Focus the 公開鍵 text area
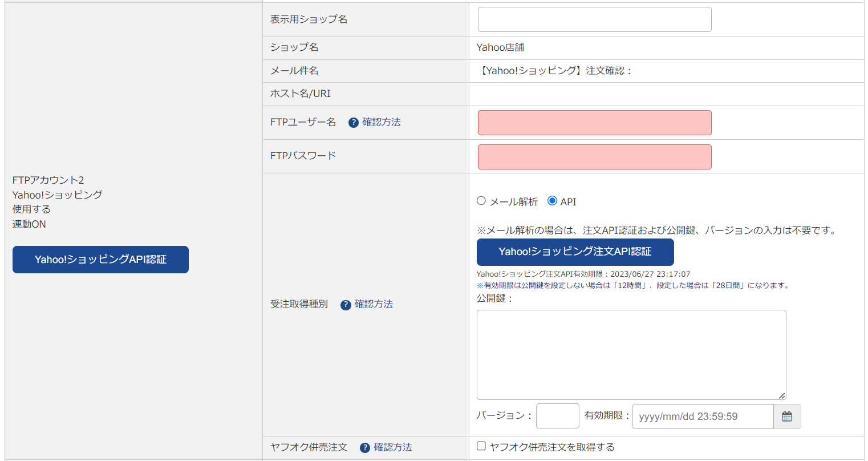The width and height of the screenshot is (868, 461). click(631, 354)
